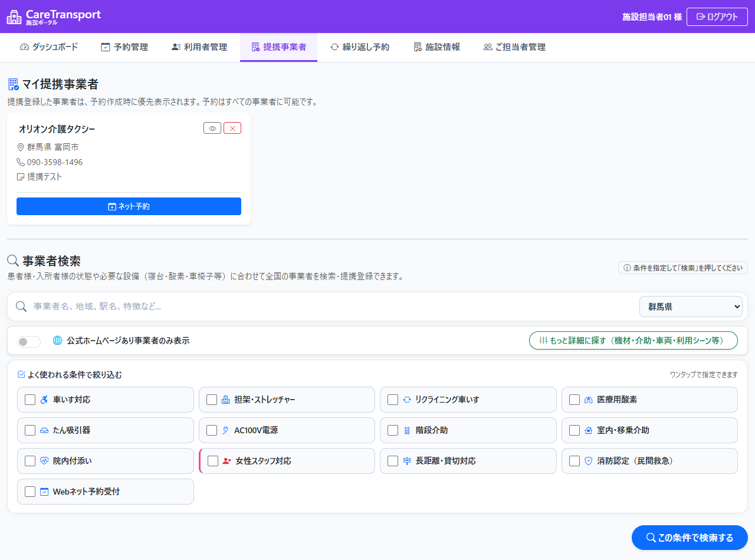
Task: Click the signpost icon for 長距離・貸切対応
Action: [406, 461]
